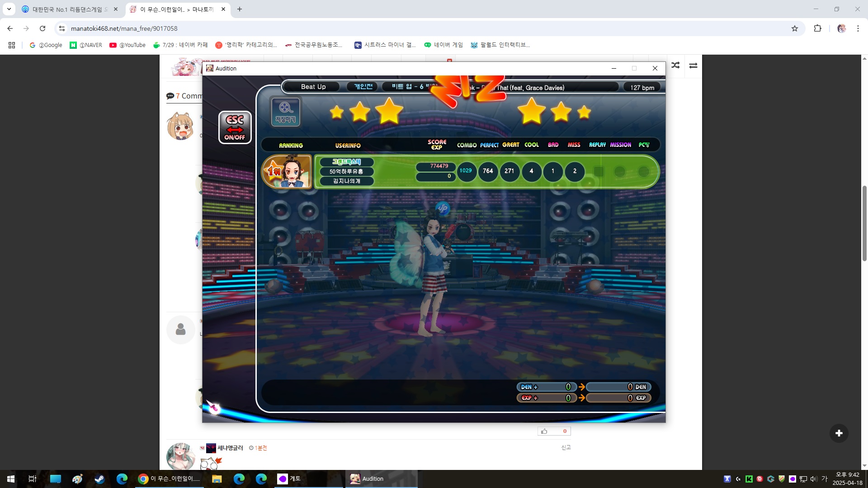Click the replay save film icon

pyautogui.click(x=286, y=111)
